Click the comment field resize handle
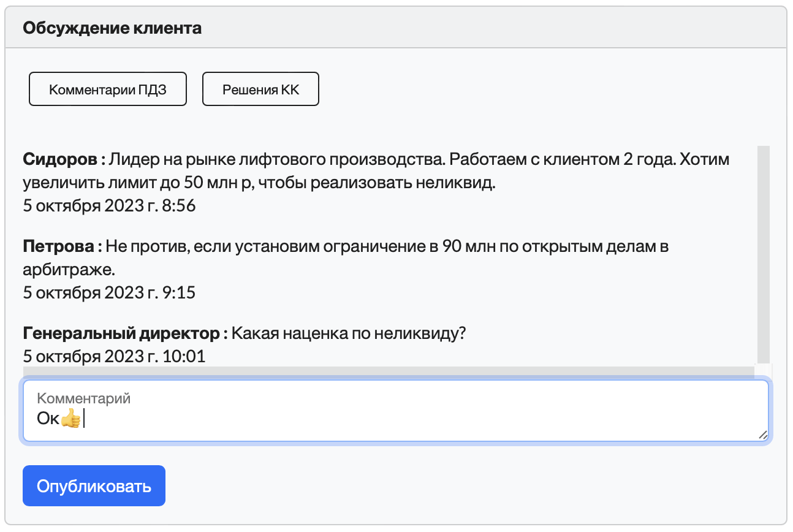The image size is (793, 532). point(762,435)
